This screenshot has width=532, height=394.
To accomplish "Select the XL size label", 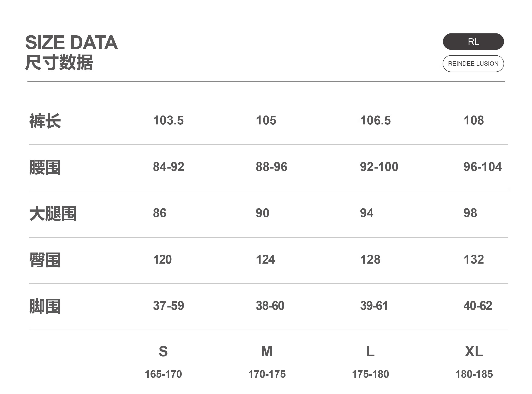I will click(x=474, y=351).
